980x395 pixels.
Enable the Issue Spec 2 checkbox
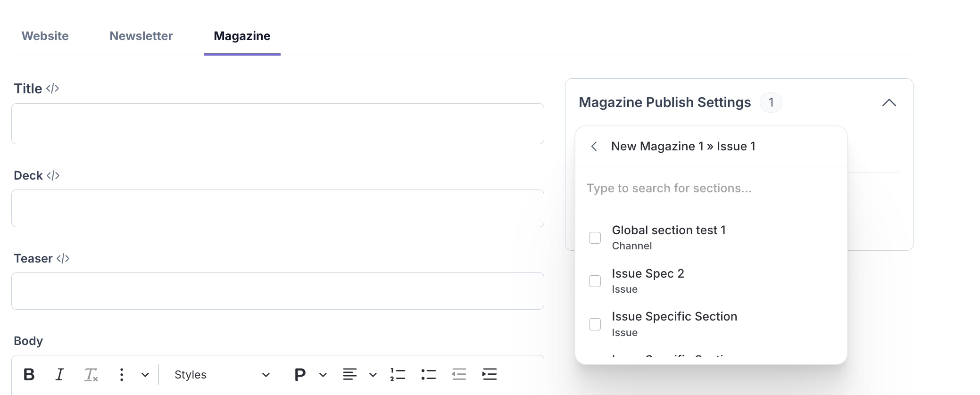tap(595, 281)
